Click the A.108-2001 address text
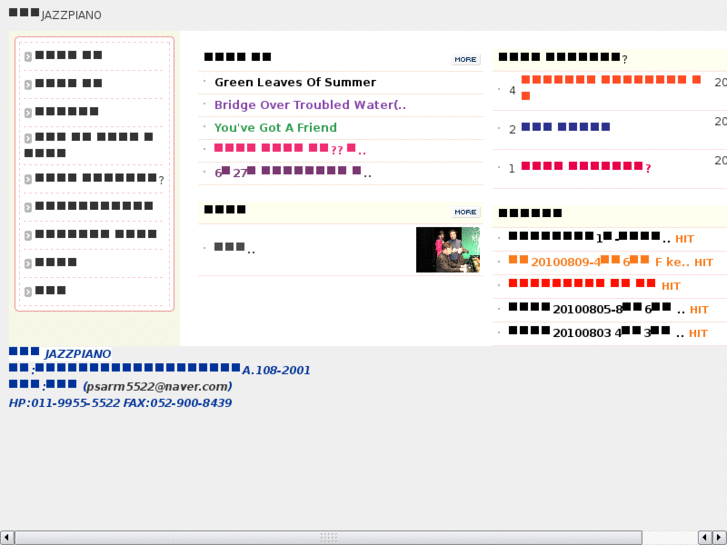The height and width of the screenshot is (545, 727). tap(276, 370)
